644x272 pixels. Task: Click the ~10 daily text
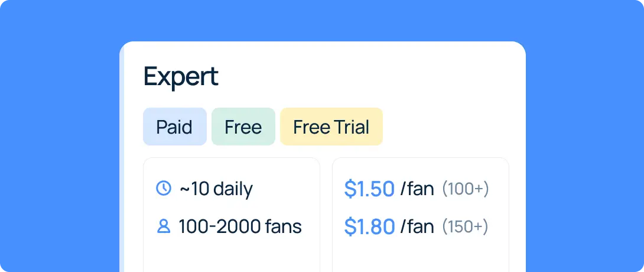click(216, 189)
